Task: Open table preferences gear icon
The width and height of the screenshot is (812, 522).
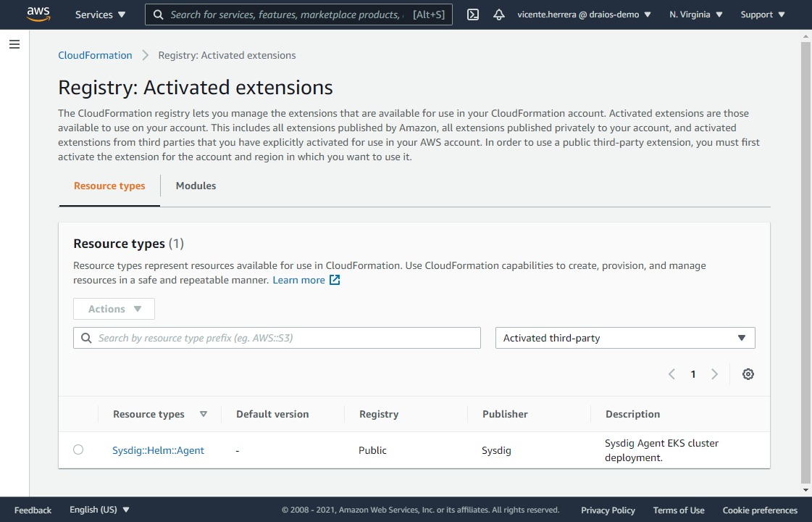Action: click(748, 374)
